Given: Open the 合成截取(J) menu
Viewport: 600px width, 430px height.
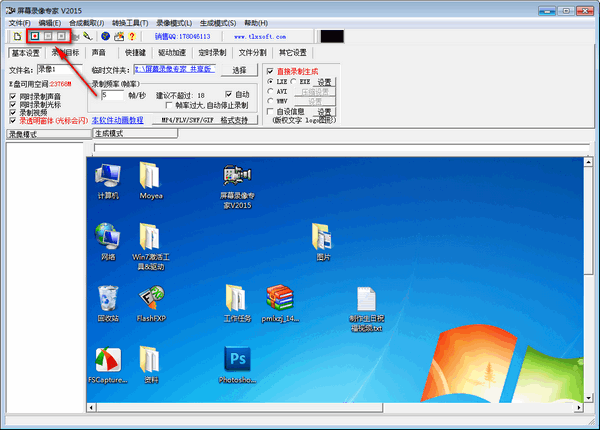Looking at the screenshot, I should [x=86, y=23].
